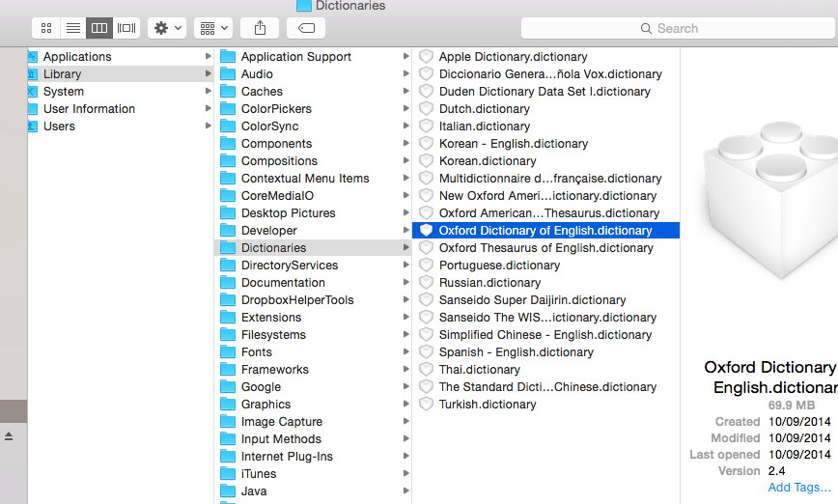Select Oxford American Thesaurus dictionary file

(546, 212)
